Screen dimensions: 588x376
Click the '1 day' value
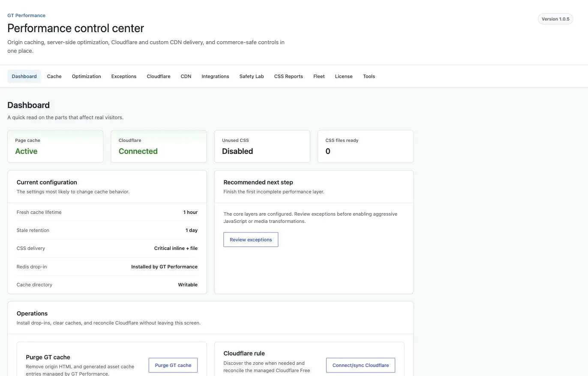point(192,230)
